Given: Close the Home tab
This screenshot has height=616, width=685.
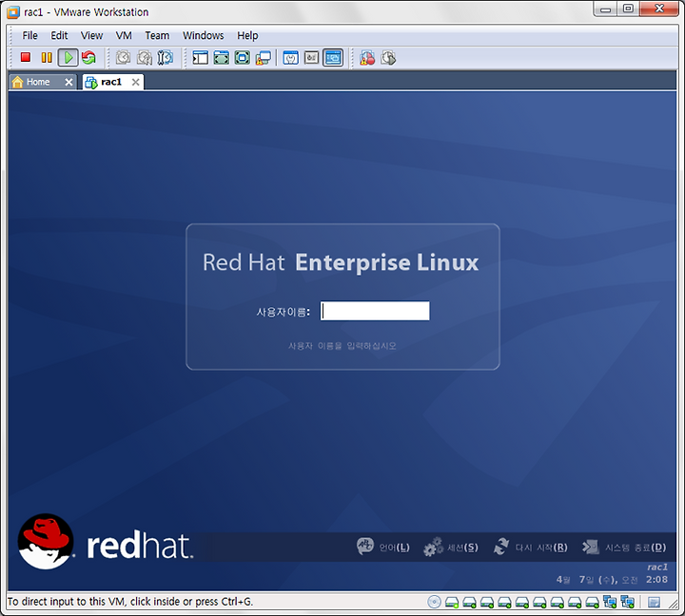Looking at the screenshot, I should [68, 82].
